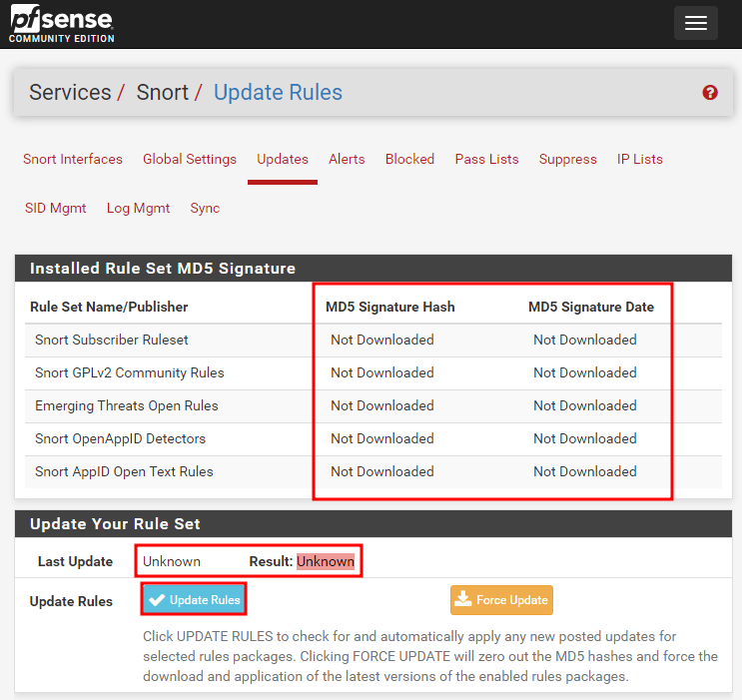Click the red help question mark icon
Viewport: 742px width, 700px height.
click(710, 93)
